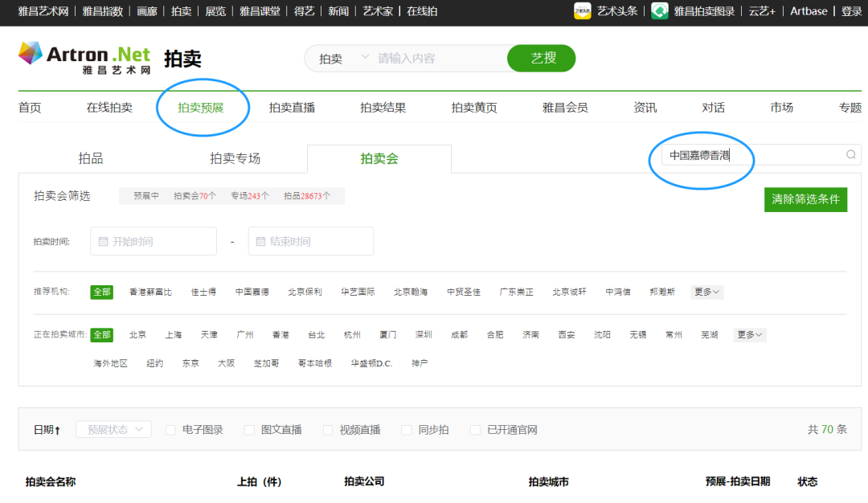Open 在线拍 in top bar
This screenshot has width=868, height=503.
coord(422,11)
